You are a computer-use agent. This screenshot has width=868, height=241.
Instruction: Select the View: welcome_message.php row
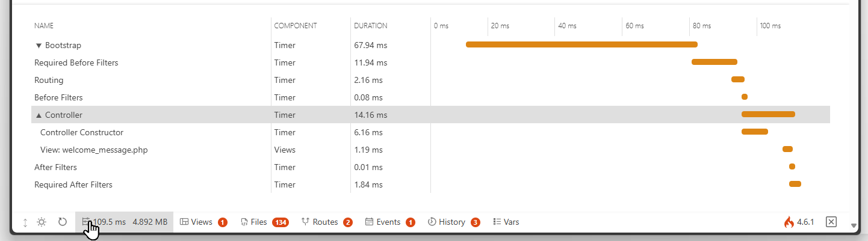[94, 150]
